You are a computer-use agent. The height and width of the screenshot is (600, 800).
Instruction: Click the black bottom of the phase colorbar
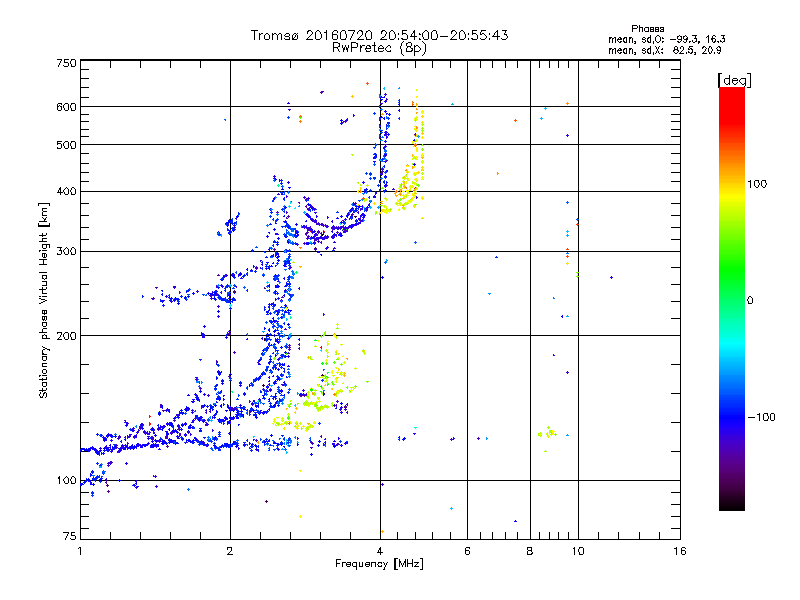pos(732,503)
